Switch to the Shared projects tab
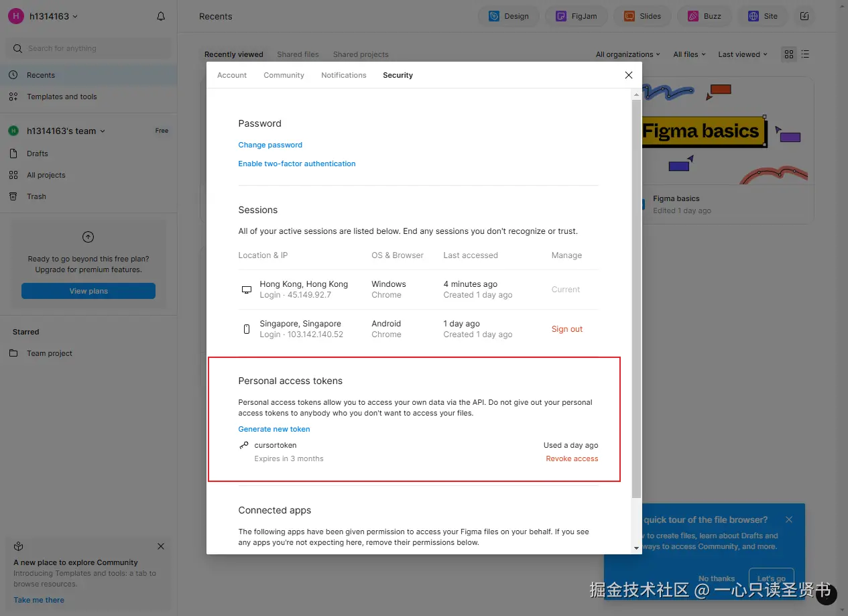This screenshot has height=616, width=848. point(361,54)
